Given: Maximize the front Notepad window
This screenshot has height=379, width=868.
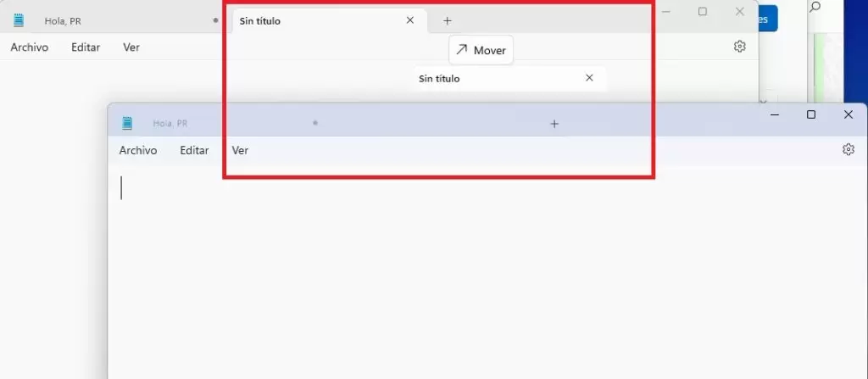Looking at the screenshot, I should pyautogui.click(x=811, y=114).
